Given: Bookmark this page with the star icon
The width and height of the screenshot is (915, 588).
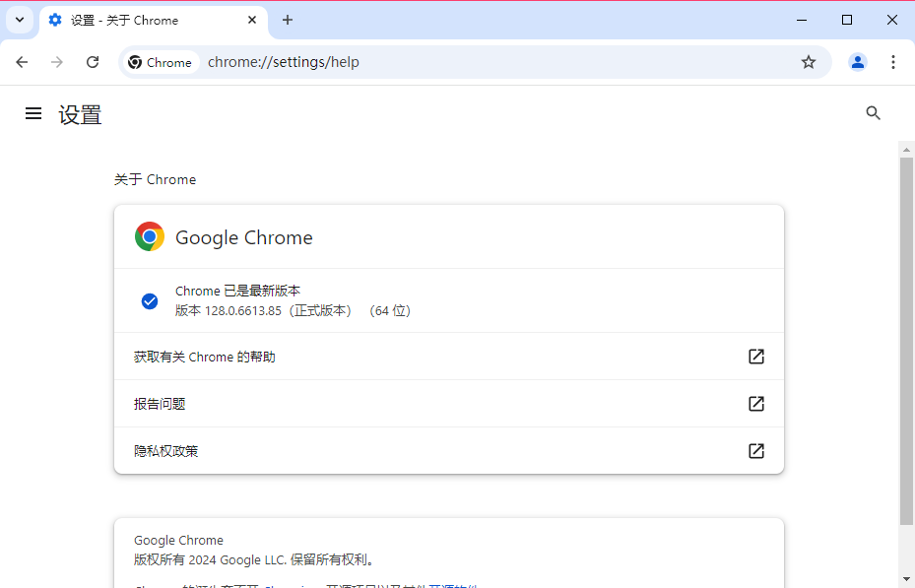Looking at the screenshot, I should [x=809, y=62].
